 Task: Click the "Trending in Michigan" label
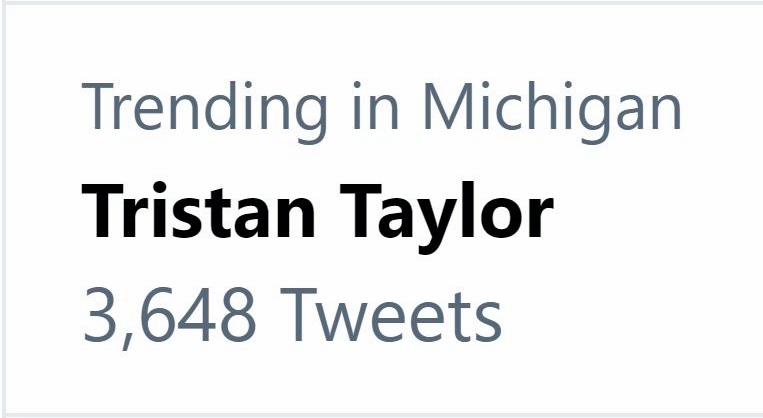[x=381, y=108]
